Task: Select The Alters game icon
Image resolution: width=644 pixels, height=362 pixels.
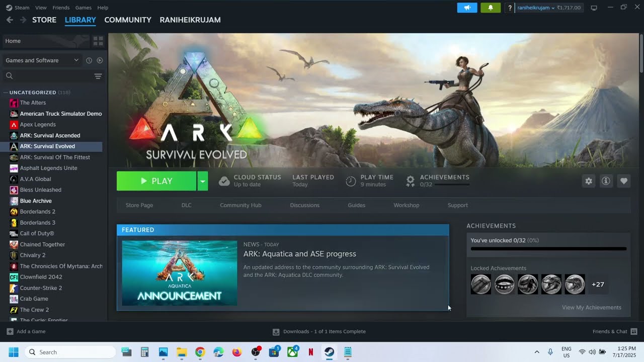Action: pos(14,103)
